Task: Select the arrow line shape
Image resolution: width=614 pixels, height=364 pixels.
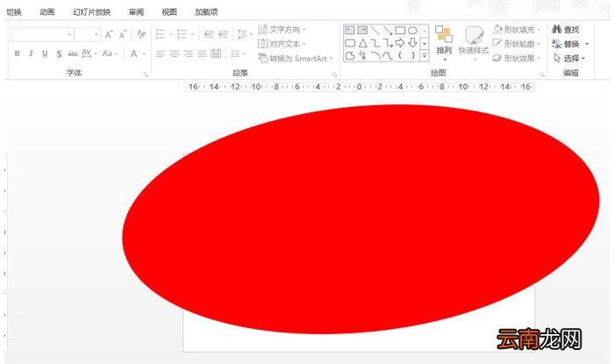Action: 388,30
